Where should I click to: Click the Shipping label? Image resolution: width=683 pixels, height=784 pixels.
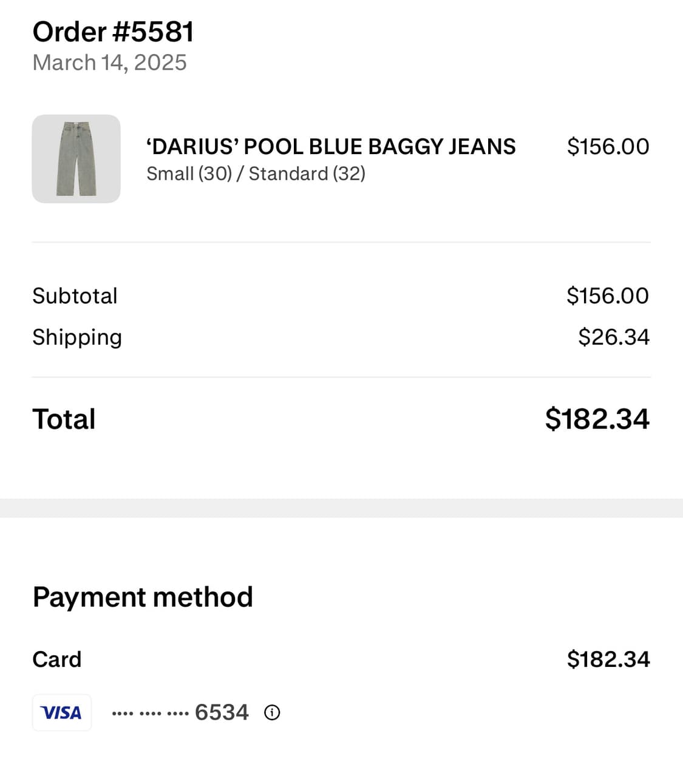77,337
